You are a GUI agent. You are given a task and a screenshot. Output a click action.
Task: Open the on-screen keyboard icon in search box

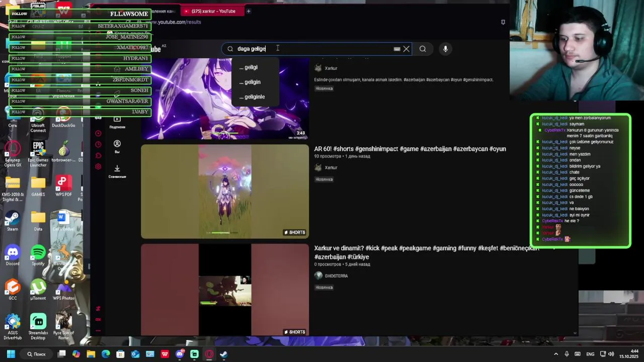tap(397, 49)
